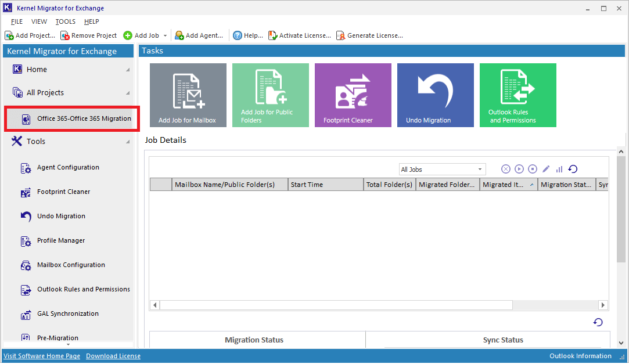Sort by Total Folder(s) column header
Viewport: 629px width, 364px height.
[390, 185]
